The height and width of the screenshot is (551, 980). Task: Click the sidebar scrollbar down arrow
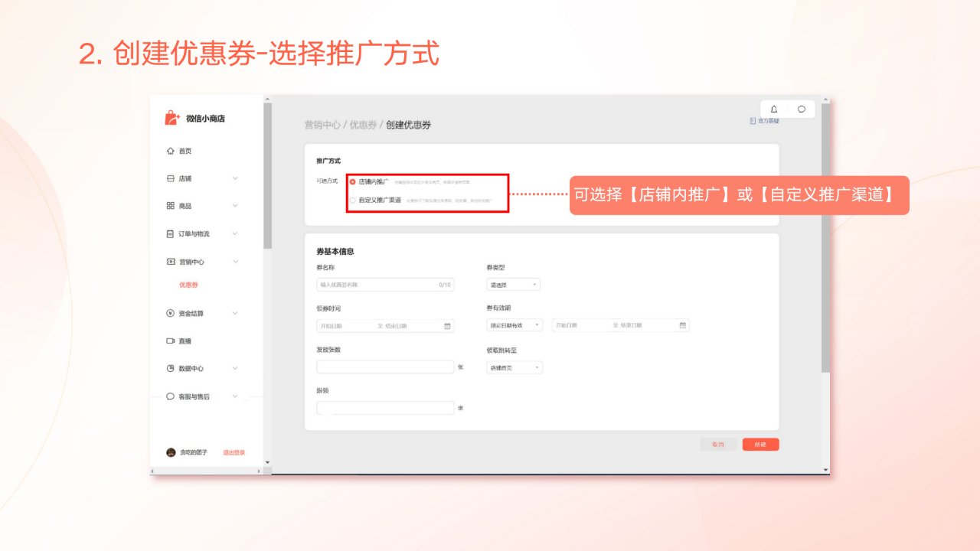point(267,462)
